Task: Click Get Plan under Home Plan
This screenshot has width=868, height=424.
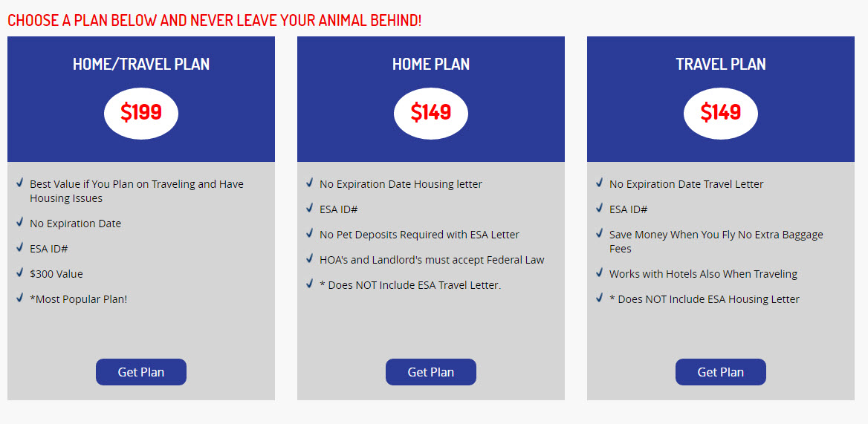Action: coord(431,372)
